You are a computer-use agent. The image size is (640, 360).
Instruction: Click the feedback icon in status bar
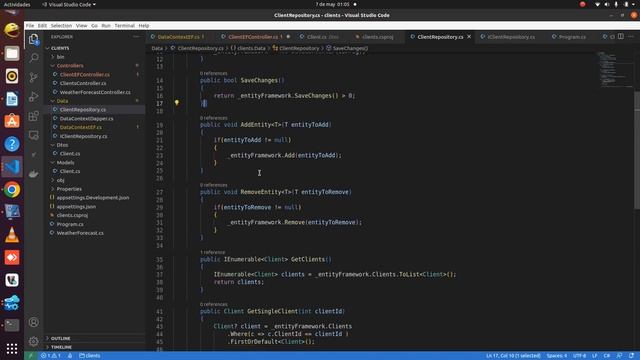pyautogui.click(x=620, y=356)
